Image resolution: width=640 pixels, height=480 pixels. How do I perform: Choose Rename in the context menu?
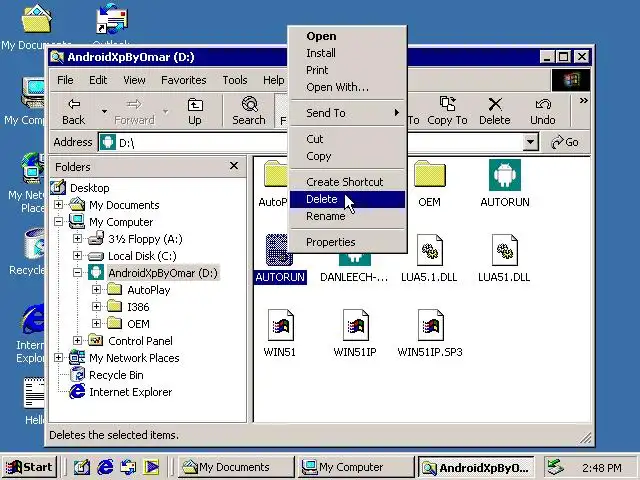tap(347, 216)
